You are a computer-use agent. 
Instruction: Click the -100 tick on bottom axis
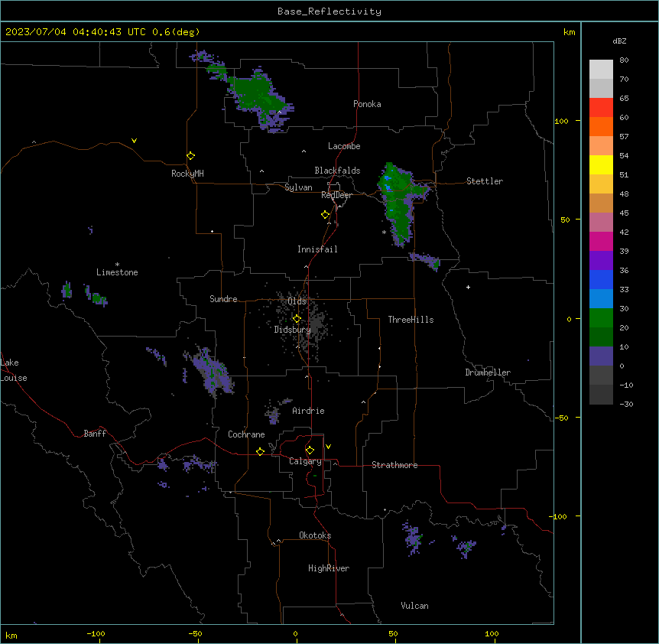[x=96, y=633]
